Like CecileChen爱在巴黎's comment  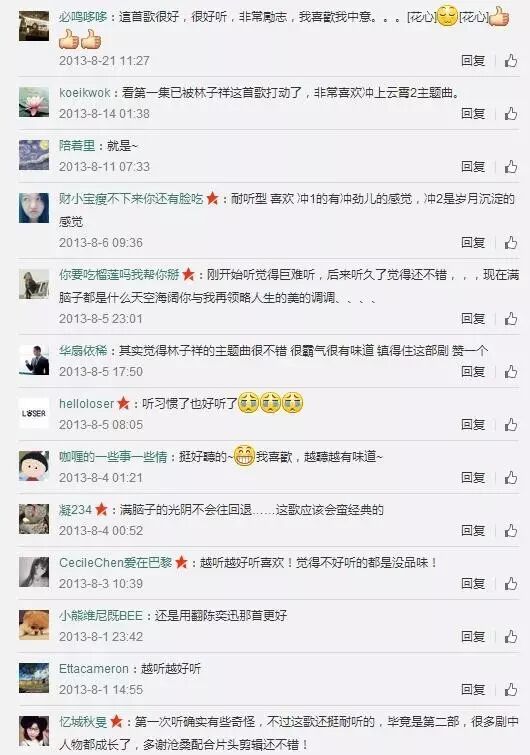[x=510, y=584]
